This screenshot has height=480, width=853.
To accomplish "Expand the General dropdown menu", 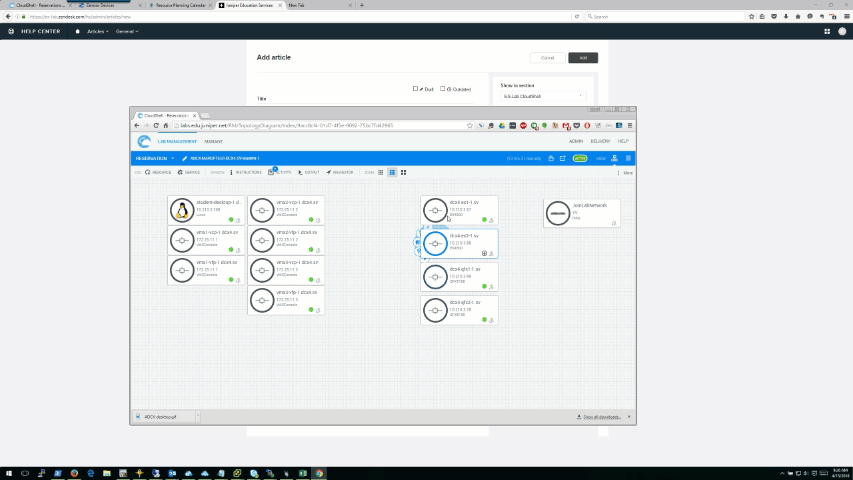I will 127,31.
